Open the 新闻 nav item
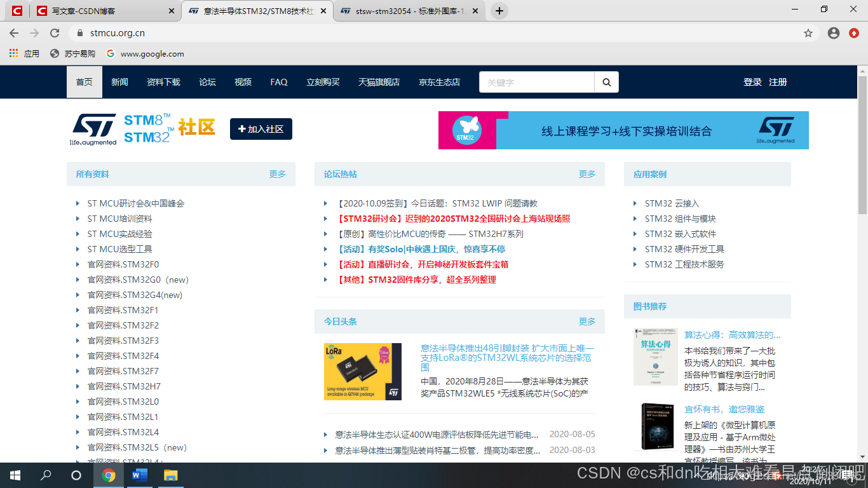The height and width of the screenshot is (488, 868). 119,82
